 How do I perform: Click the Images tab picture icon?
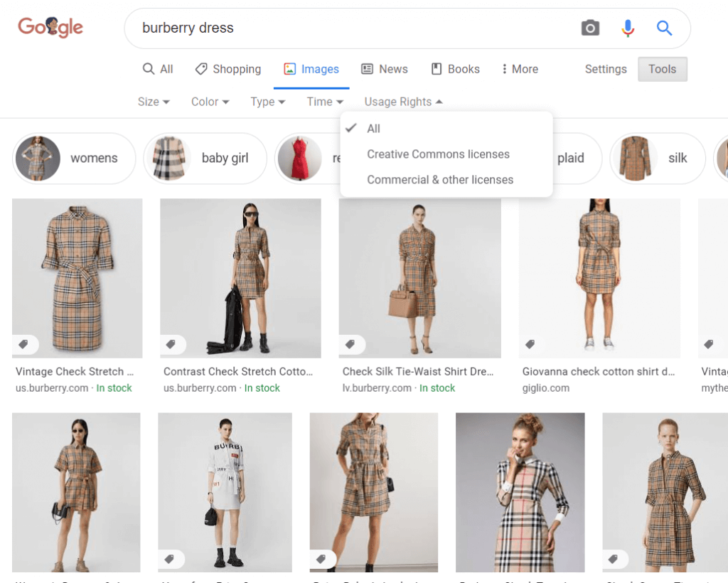point(290,69)
